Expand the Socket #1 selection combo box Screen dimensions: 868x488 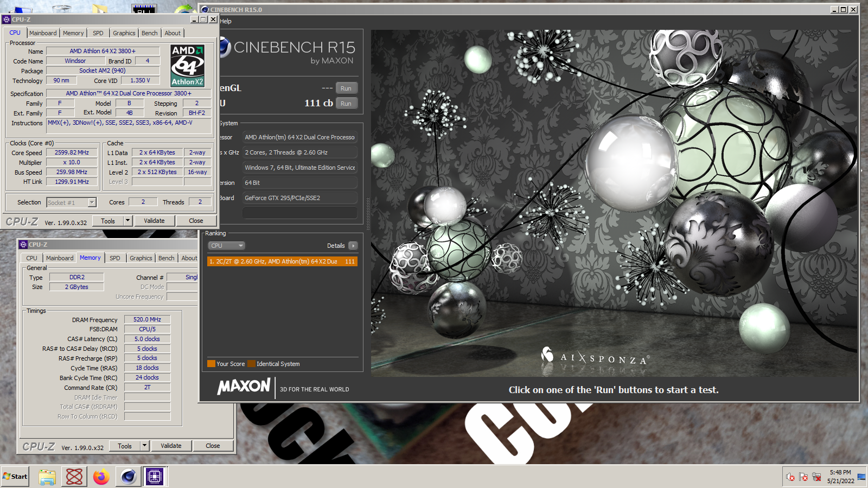[92, 202]
